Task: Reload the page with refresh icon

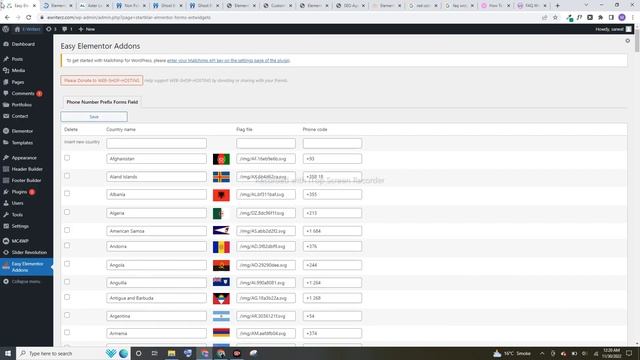Action: pyautogui.click(x=29, y=18)
